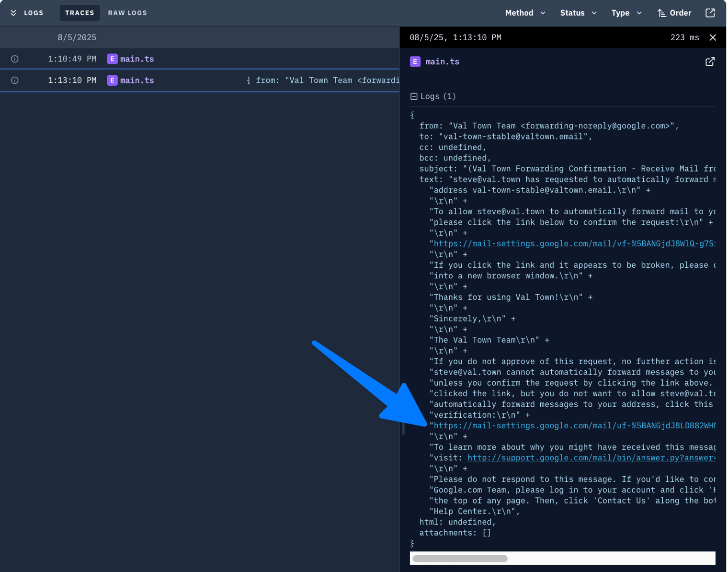Image resolution: width=728 pixels, height=572 pixels.
Task: Click info icon for 1:13:10 PM trace
Action: [15, 80]
